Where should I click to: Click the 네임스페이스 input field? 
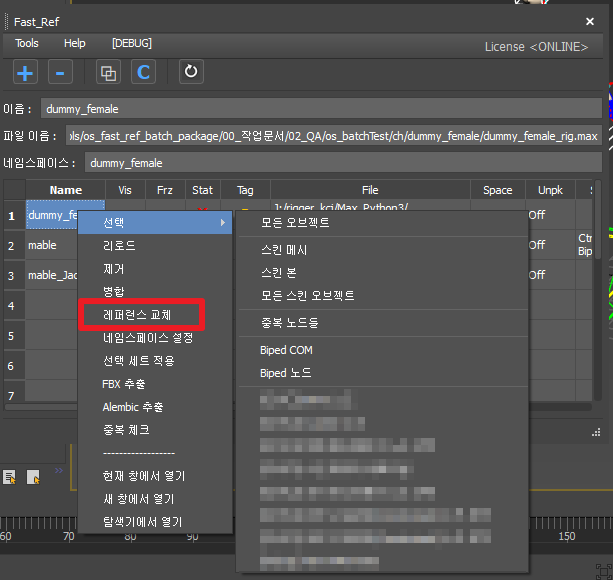click(x=343, y=163)
